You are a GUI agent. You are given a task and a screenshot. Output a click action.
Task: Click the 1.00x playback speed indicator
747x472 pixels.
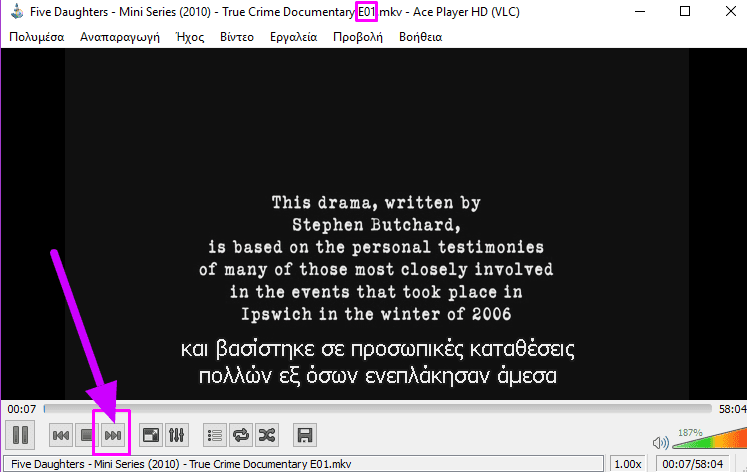pos(627,464)
